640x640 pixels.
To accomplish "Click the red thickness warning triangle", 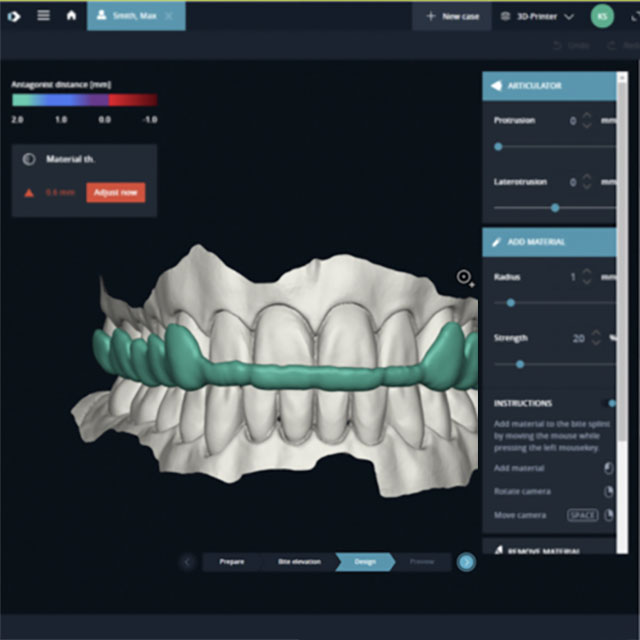I will 29,193.
